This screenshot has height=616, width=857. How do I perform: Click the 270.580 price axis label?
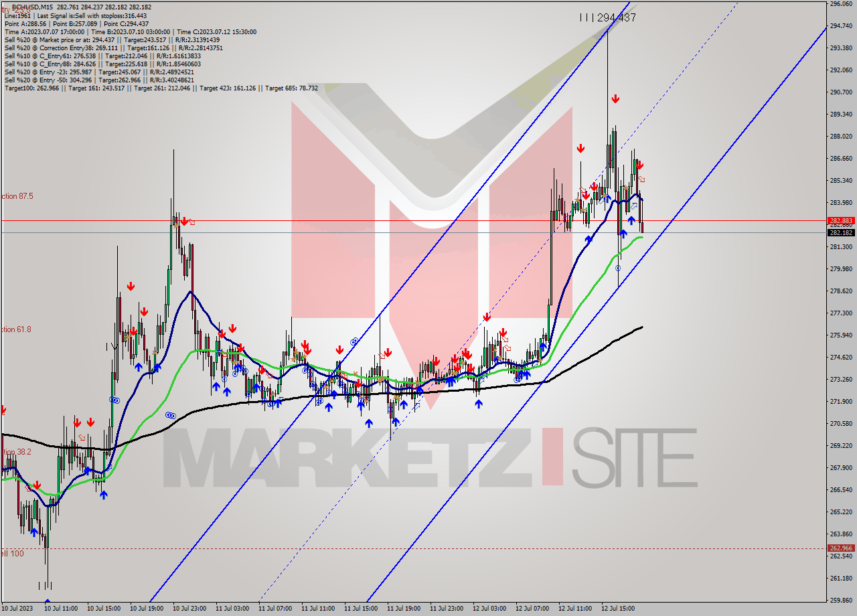coord(840,423)
